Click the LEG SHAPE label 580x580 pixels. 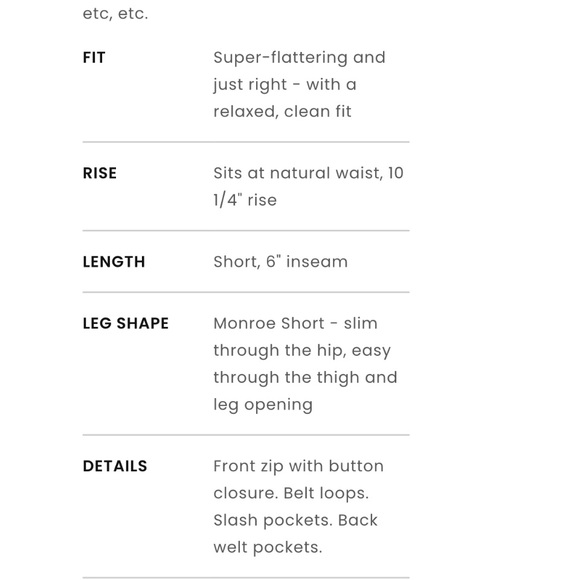126,323
